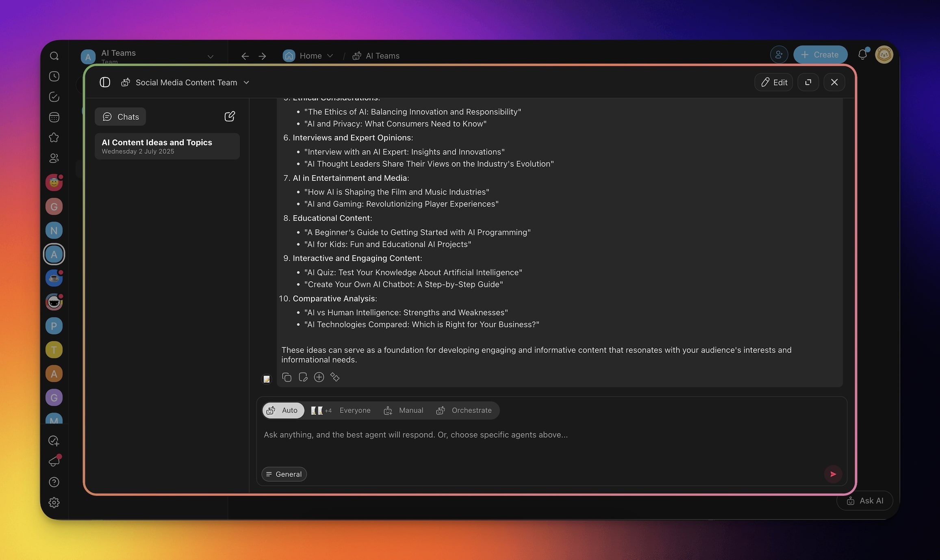This screenshot has width=940, height=560.
Task: Open AI Content Ideas and Topics chat
Action: click(x=167, y=146)
